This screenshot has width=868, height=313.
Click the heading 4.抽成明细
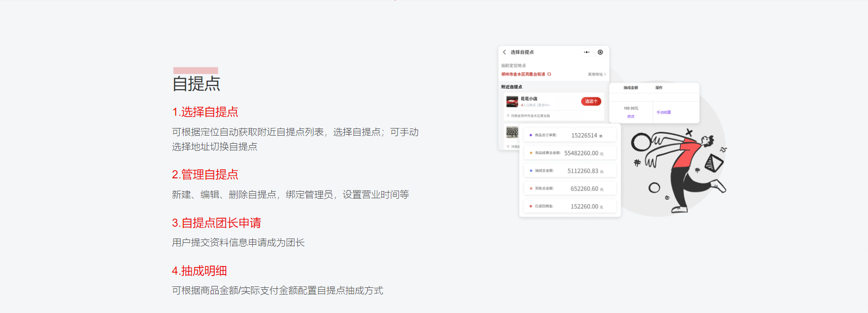click(199, 271)
